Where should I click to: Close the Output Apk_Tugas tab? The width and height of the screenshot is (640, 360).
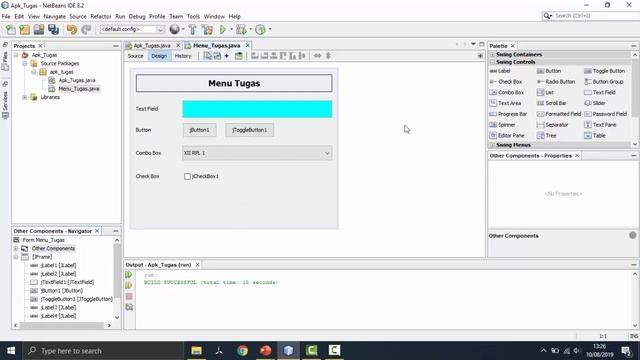coord(198,265)
